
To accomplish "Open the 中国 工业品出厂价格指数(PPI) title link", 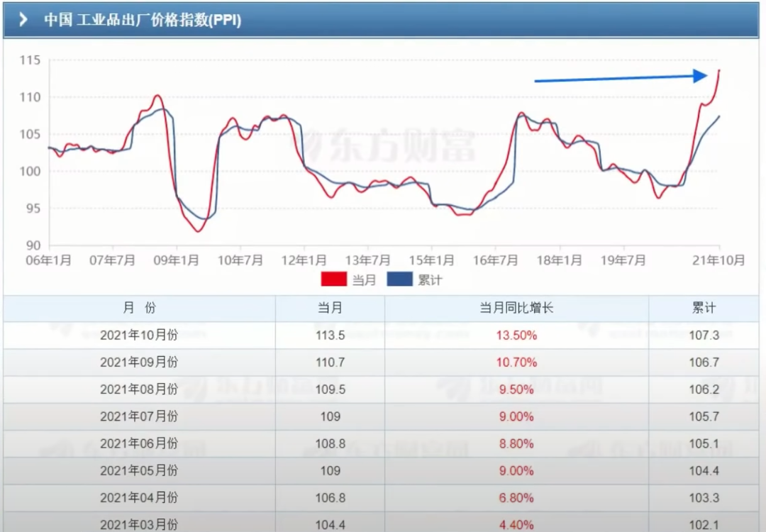I will pyautogui.click(x=142, y=21).
